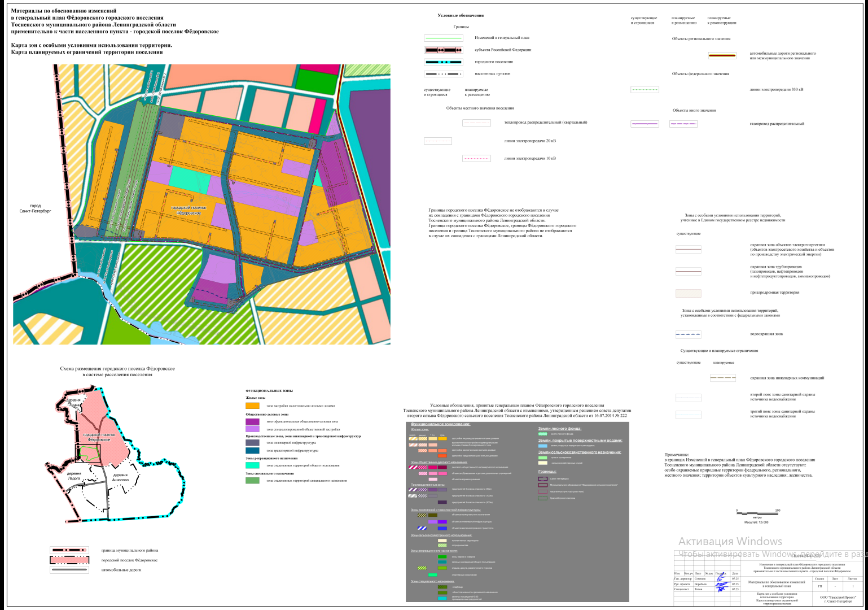This screenshot has height=610, width=868.
Task: Select the green special-purpose planted territory swatch
Action: 252,481
